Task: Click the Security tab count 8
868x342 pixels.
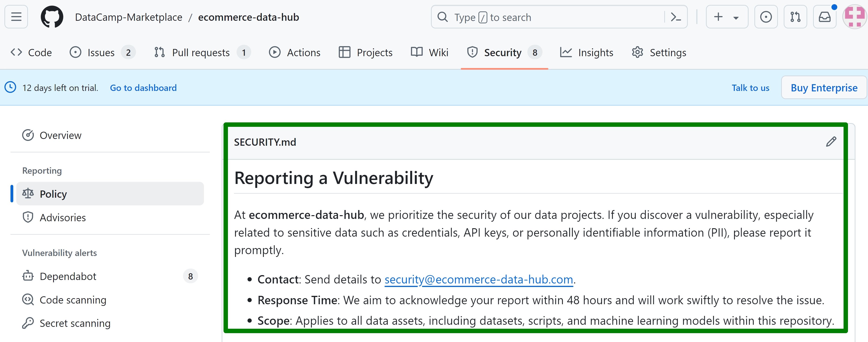Action: (535, 53)
